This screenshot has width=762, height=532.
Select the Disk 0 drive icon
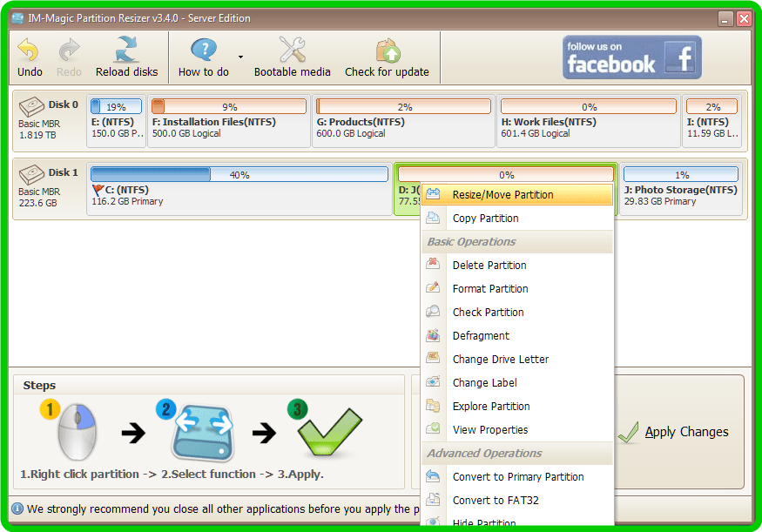point(31,106)
